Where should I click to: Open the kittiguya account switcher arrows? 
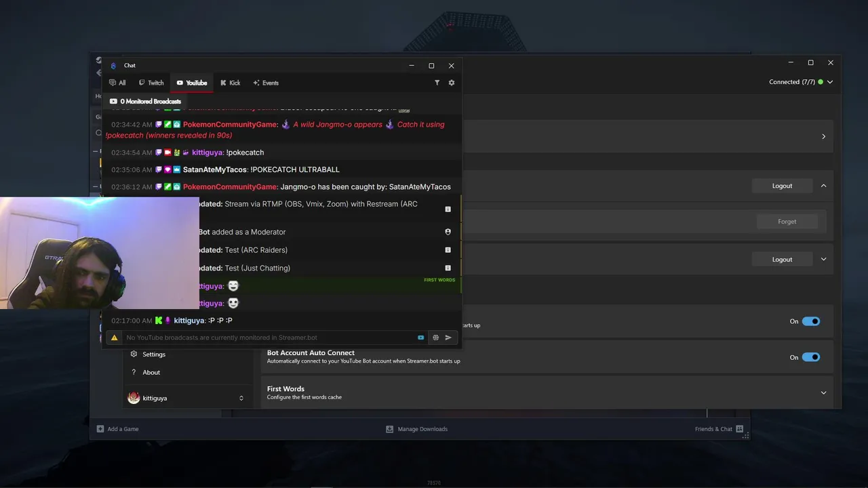[x=241, y=398]
